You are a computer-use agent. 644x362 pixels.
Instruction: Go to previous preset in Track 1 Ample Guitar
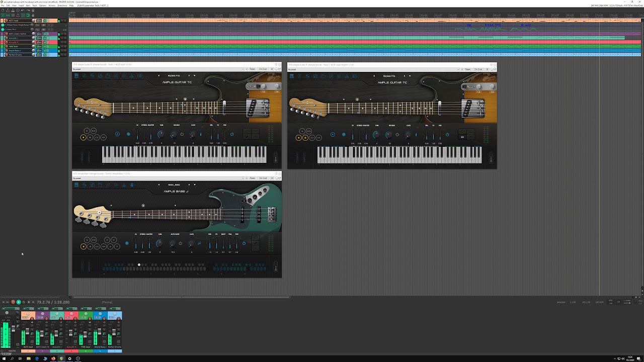tap(158, 76)
